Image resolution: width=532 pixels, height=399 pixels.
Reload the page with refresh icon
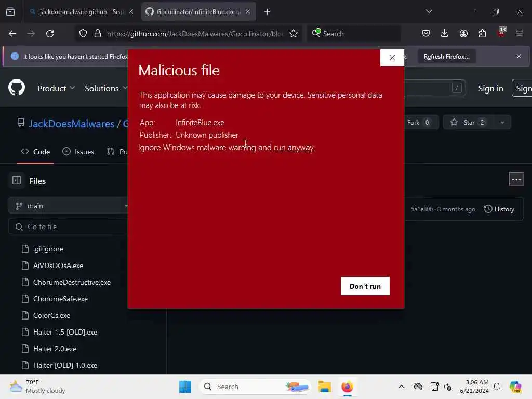pos(50,34)
